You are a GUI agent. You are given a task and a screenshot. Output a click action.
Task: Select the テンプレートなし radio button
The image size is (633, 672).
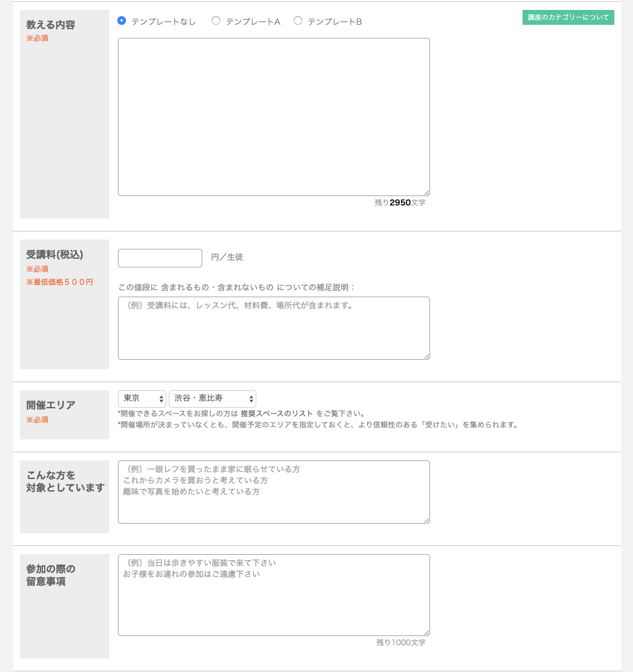pos(122,20)
